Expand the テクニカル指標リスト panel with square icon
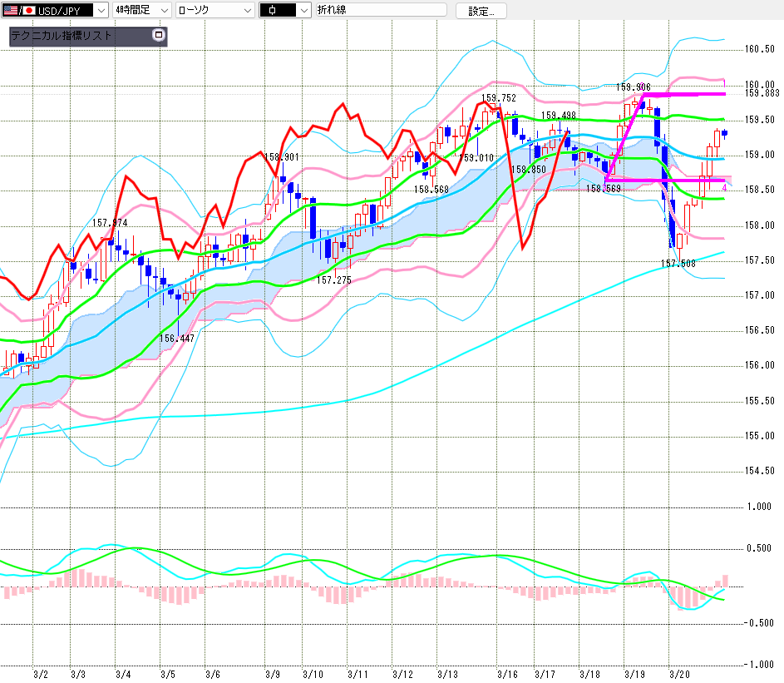Screen dimensions: 784x683 pos(159,36)
